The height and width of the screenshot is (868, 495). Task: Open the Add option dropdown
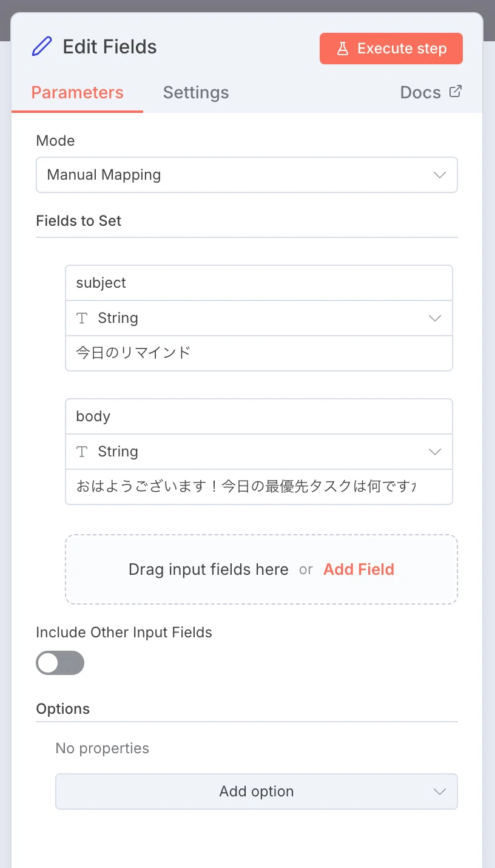(x=257, y=792)
